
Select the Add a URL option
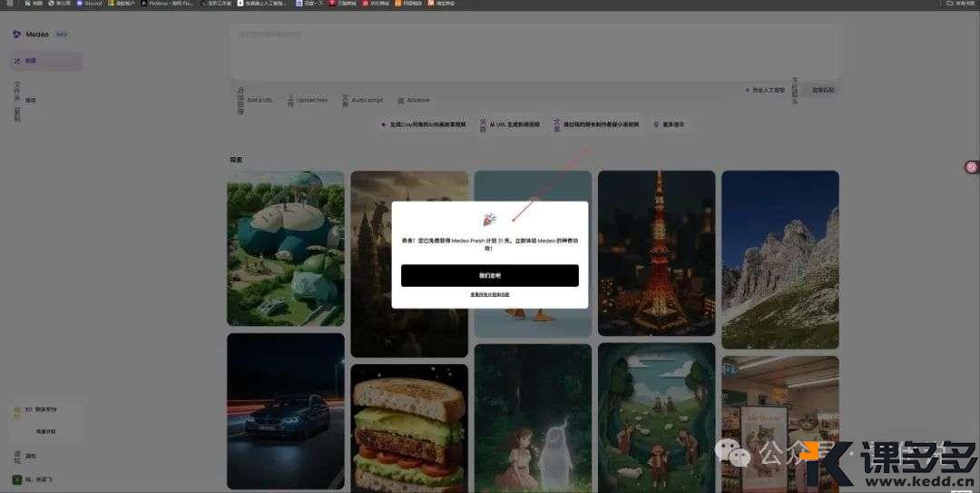click(259, 100)
